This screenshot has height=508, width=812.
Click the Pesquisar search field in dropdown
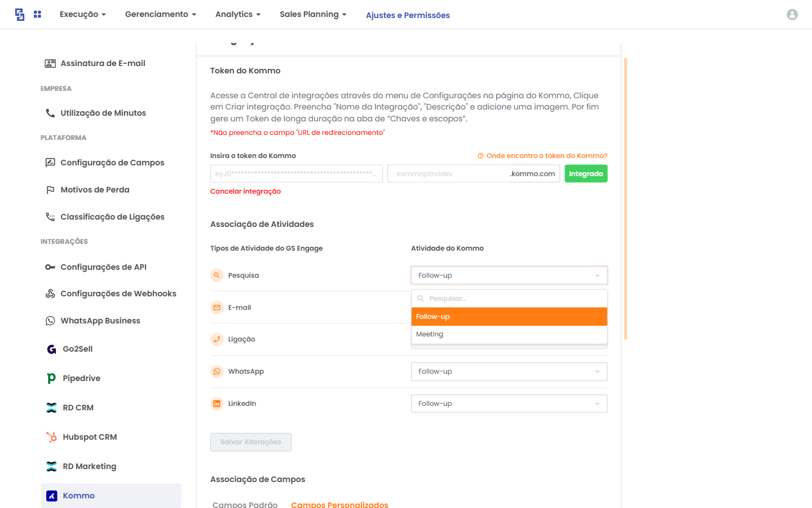coord(509,299)
